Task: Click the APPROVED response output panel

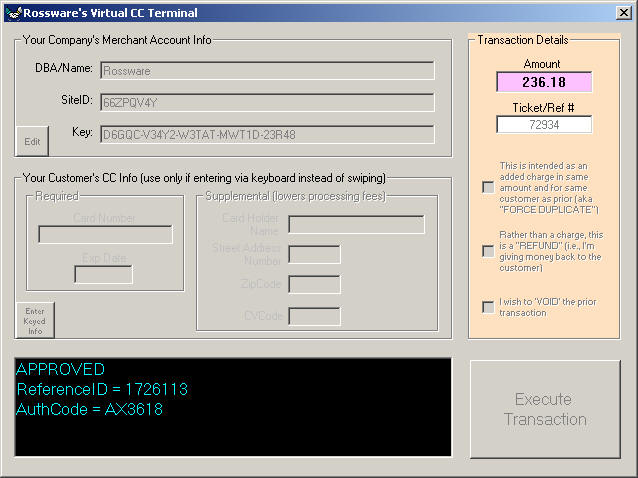Action: (x=233, y=408)
